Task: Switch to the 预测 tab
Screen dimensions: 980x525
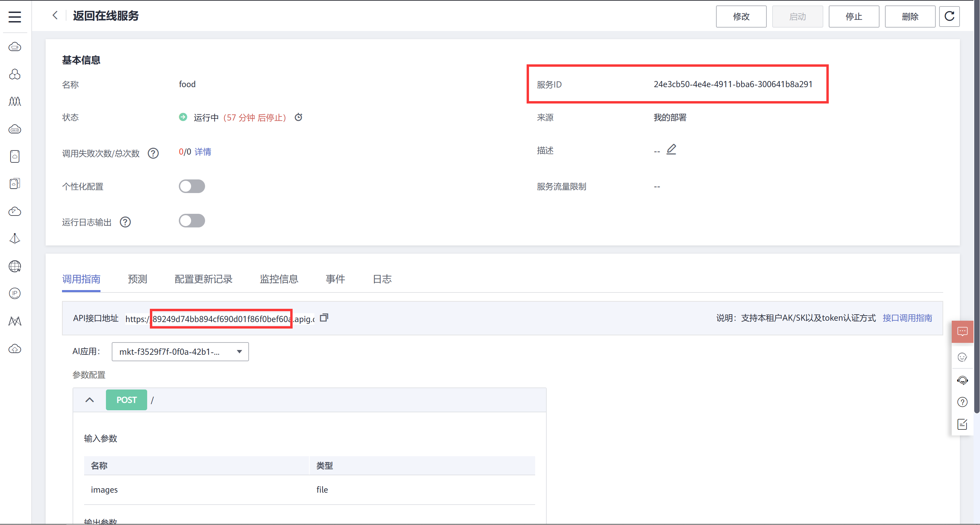Action: point(137,279)
